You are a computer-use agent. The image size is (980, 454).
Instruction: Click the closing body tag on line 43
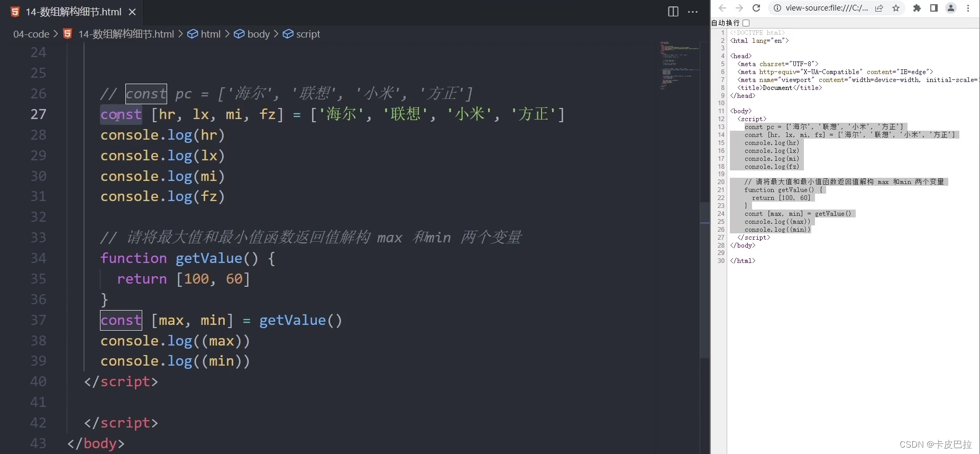pos(96,443)
